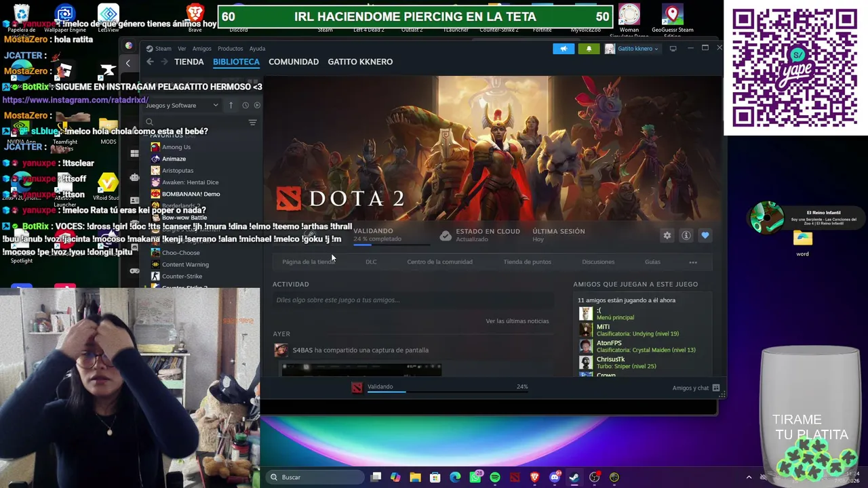The image size is (868, 488).
Task: Open Gatito kknero account dropdown
Action: [632, 49]
